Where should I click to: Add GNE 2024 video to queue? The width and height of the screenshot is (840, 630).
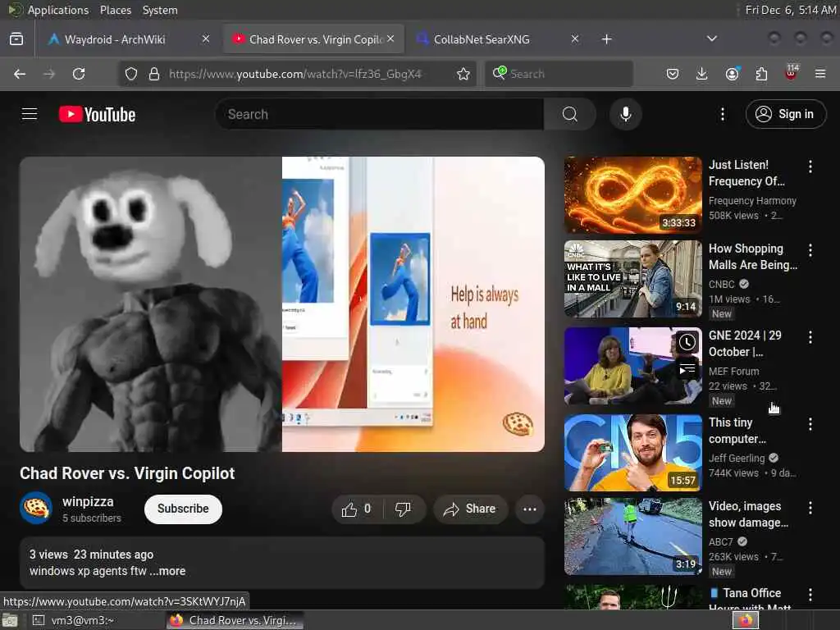coord(687,370)
